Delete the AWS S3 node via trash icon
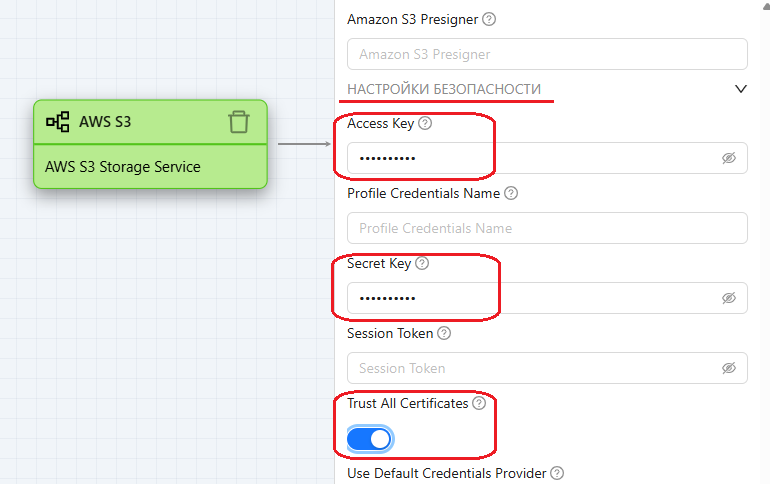Viewport: 770px width, 484px height. 238,122
